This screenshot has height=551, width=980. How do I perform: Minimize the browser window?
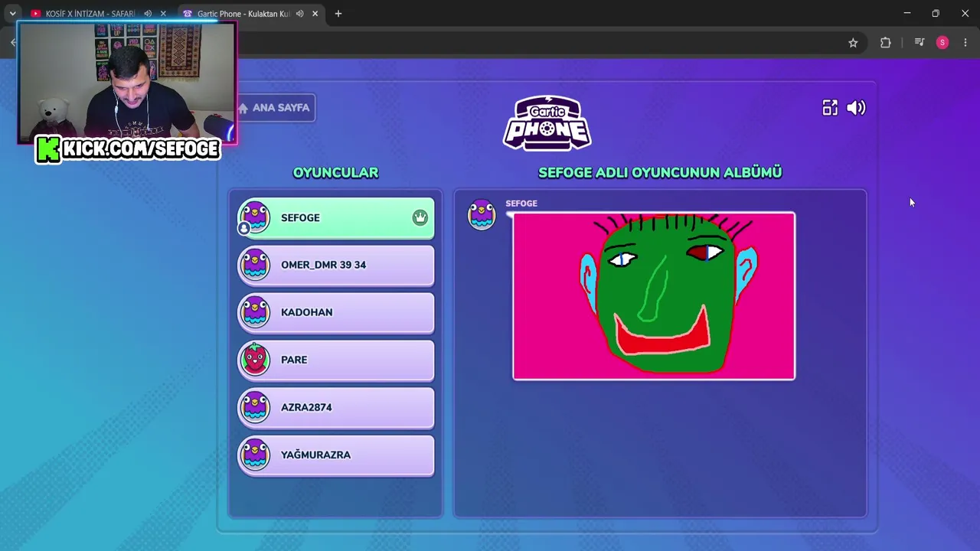[907, 14]
